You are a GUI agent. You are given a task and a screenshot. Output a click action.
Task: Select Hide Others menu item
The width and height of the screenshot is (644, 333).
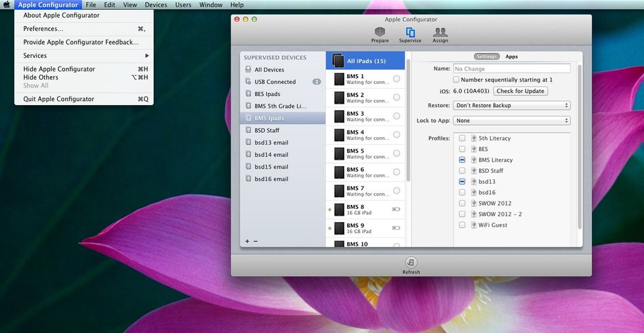tap(84, 78)
